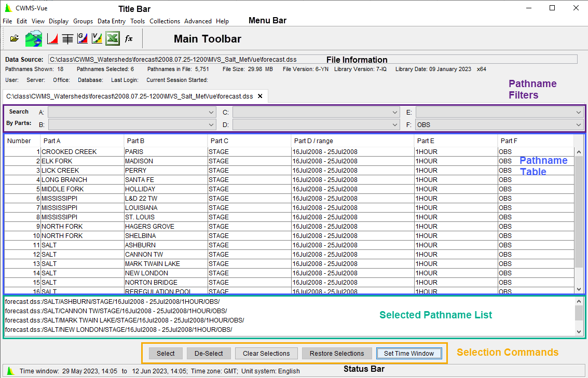Viewport: 588px width, 378px height.
Task: Click the Select button
Action: pyautogui.click(x=166, y=353)
